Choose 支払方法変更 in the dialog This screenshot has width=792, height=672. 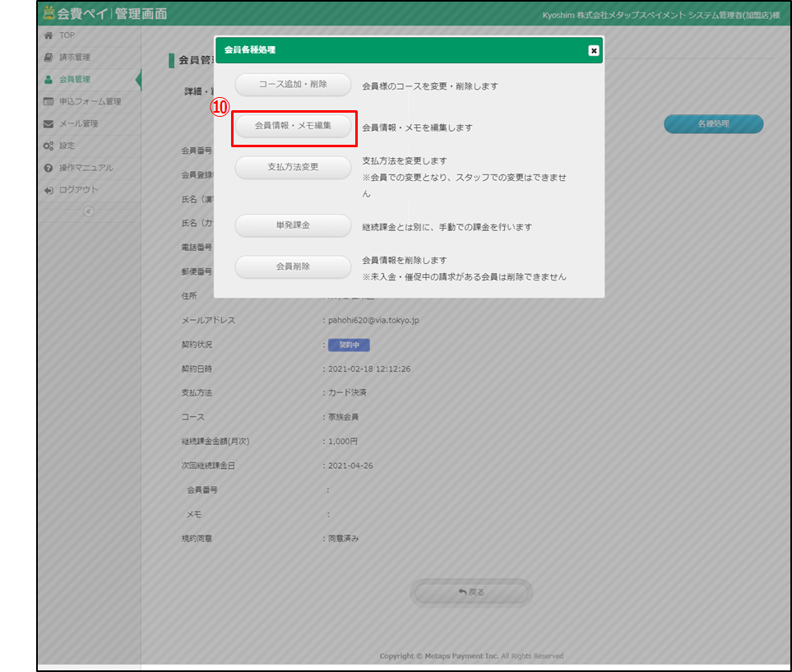pyautogui.click(x=293, y=167)
